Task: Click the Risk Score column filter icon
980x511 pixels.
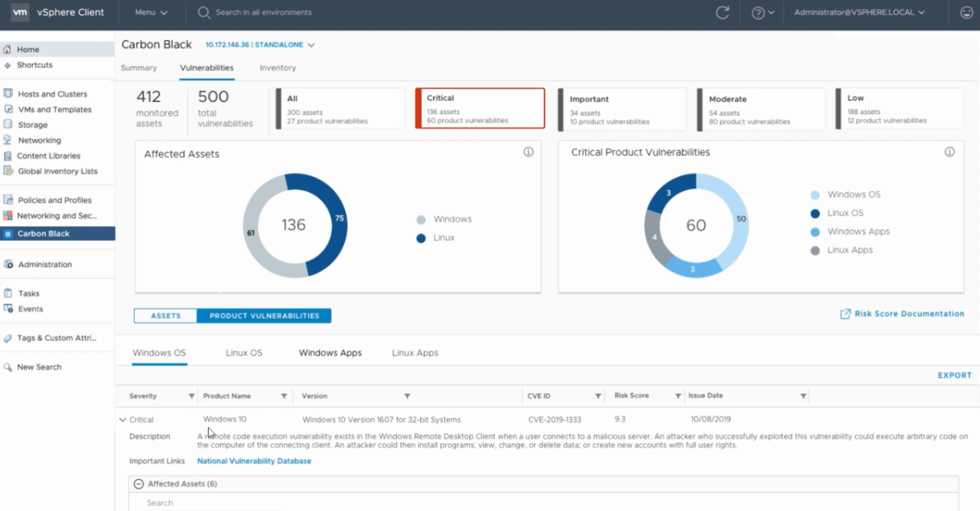Action: [678, 396]
